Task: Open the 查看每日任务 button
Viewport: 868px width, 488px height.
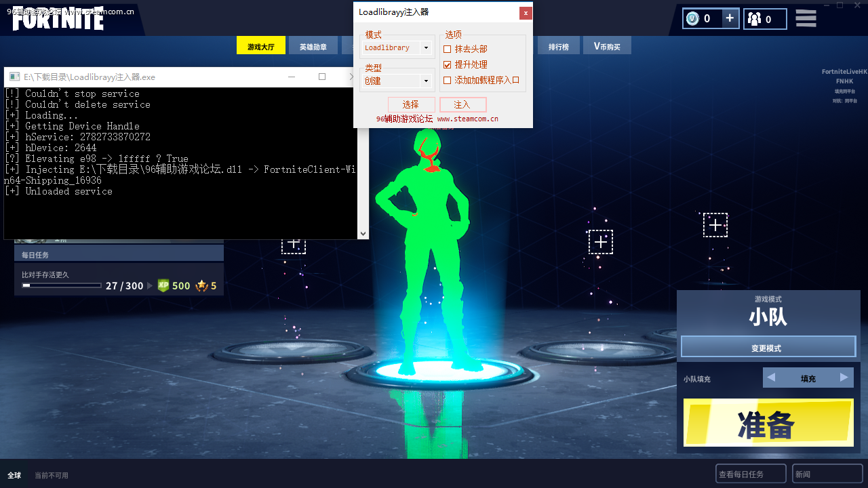Action: pyautogui.click(x=751, y=474)
